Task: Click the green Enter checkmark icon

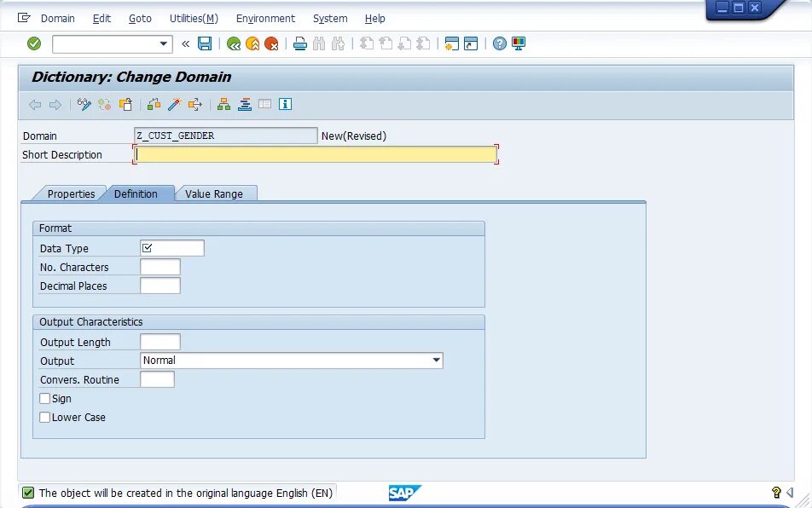Action: pos(34,43)
